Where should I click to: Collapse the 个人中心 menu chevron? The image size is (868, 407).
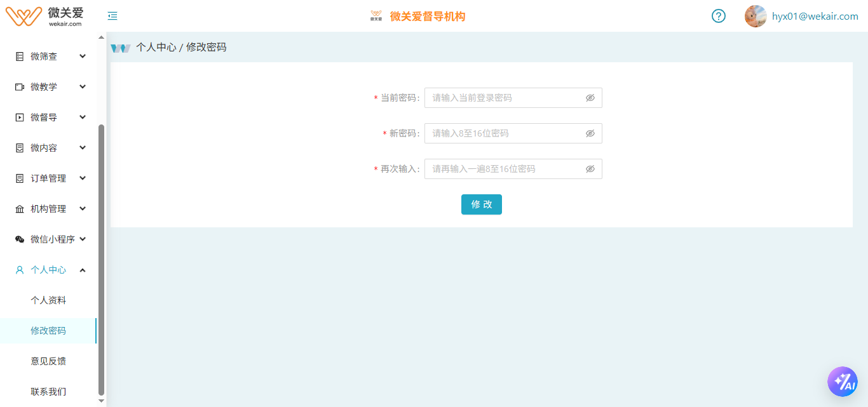83,270
